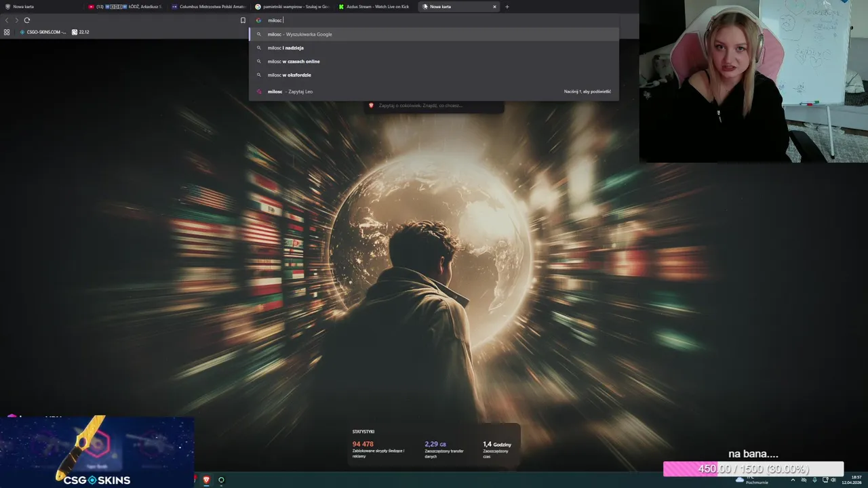Go back with the back arrow

click(7, 20)
